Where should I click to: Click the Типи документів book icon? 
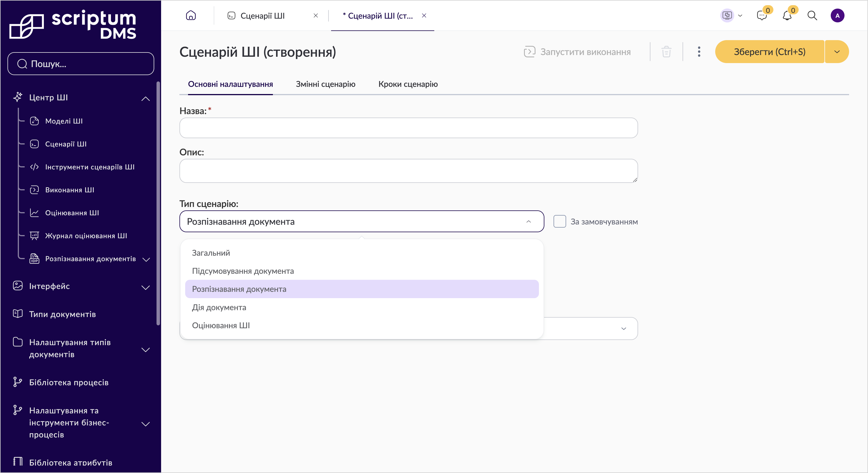coord(17,314)
